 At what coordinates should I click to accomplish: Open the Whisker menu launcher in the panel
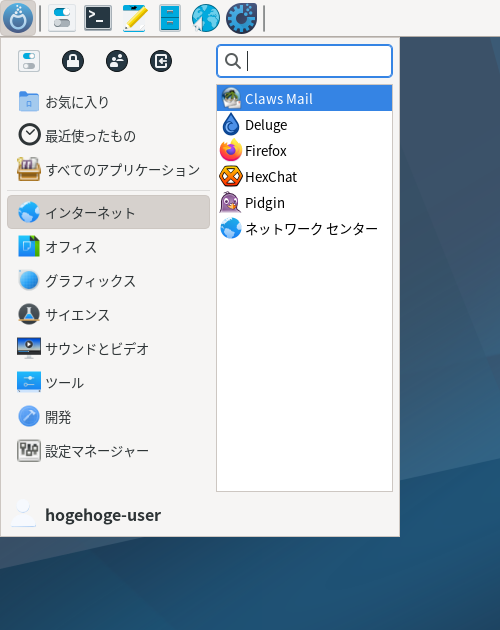[18, 18]
